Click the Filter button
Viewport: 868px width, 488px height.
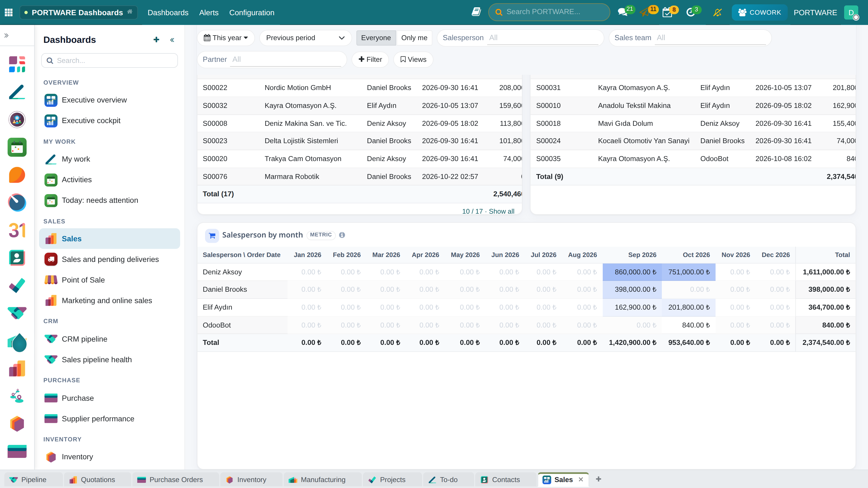(370, 60)
